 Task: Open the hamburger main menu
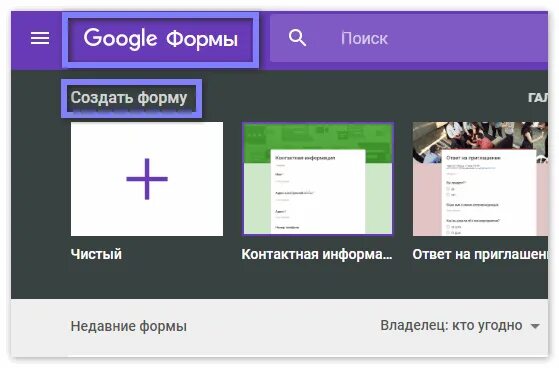[x=40, y=38]
